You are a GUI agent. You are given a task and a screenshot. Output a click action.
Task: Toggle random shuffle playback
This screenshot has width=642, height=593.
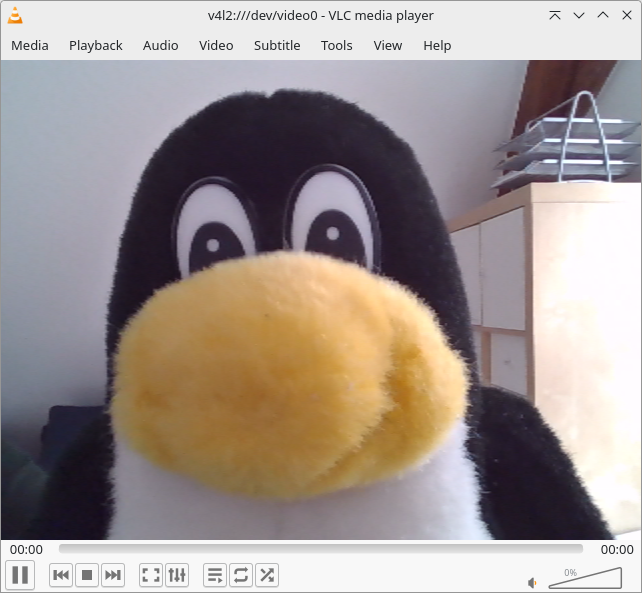pyautogui.click(x=267, y=575)
